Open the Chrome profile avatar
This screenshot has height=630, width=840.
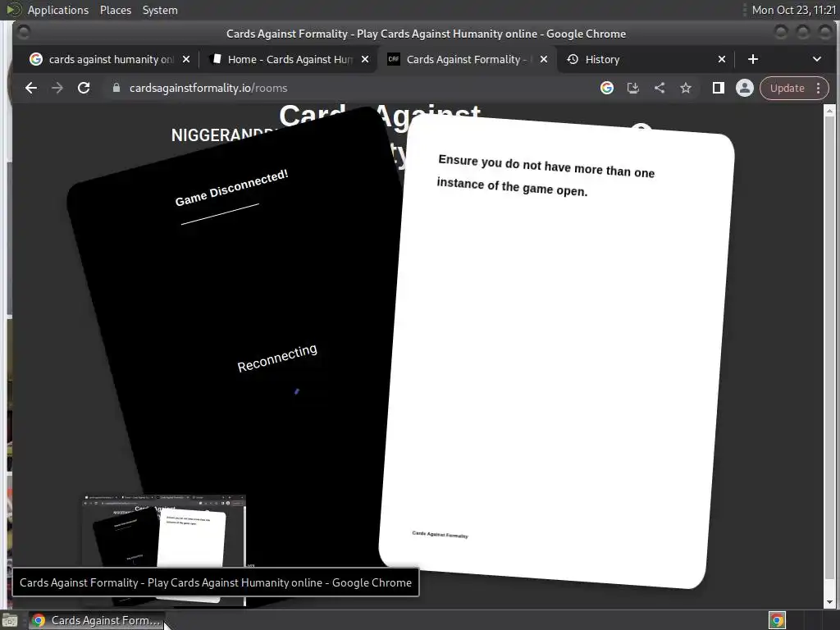745,89
